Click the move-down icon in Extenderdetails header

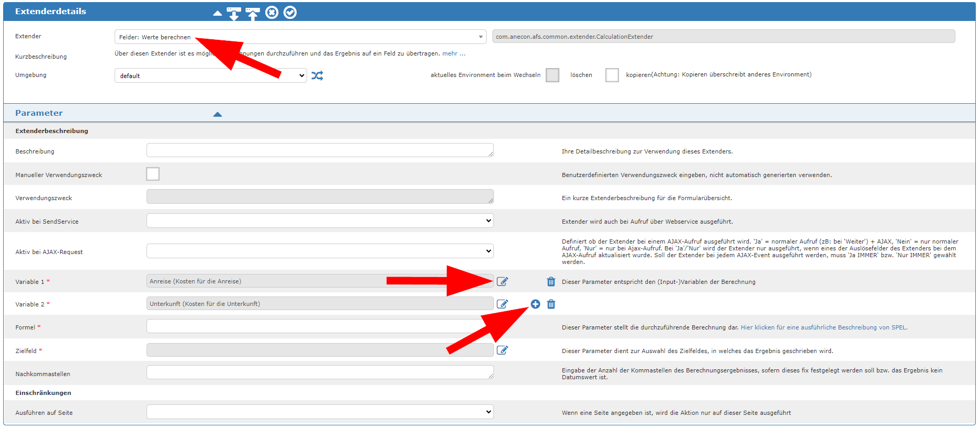pos(234,13)
